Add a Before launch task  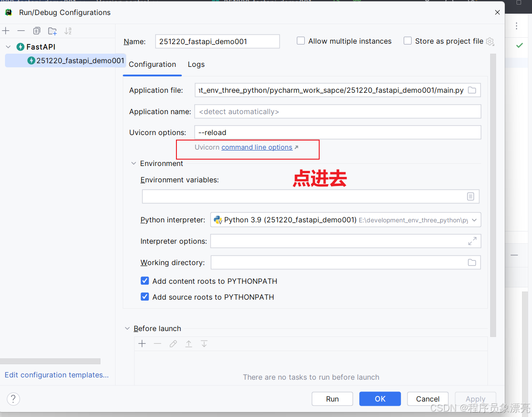pyautogui.click(x=142, y=344)
